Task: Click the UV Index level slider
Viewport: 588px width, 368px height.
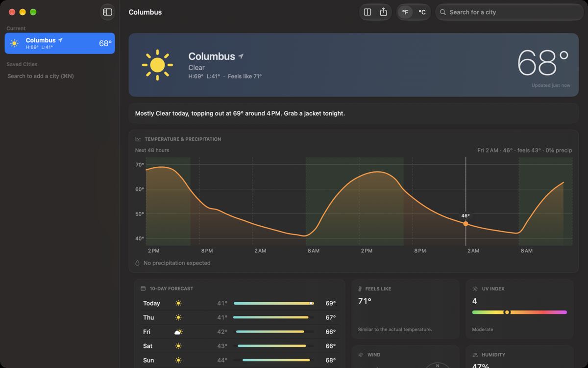Action: (x=519, y=312)
